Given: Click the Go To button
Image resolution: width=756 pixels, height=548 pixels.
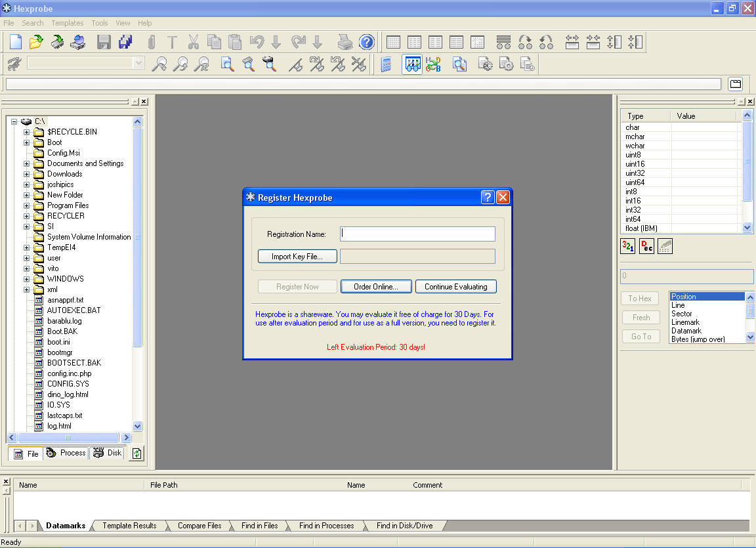Looking at the screenshot, I should click(640, 337).
